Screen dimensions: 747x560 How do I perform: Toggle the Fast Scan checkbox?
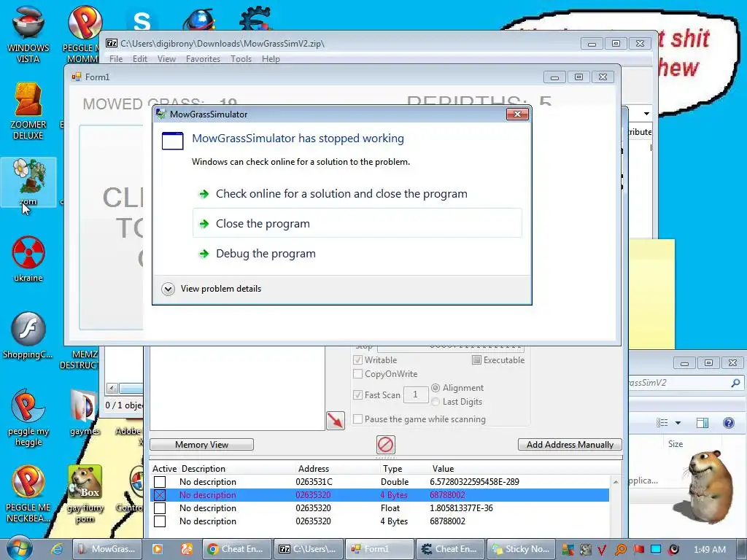(x=357, y=394)
